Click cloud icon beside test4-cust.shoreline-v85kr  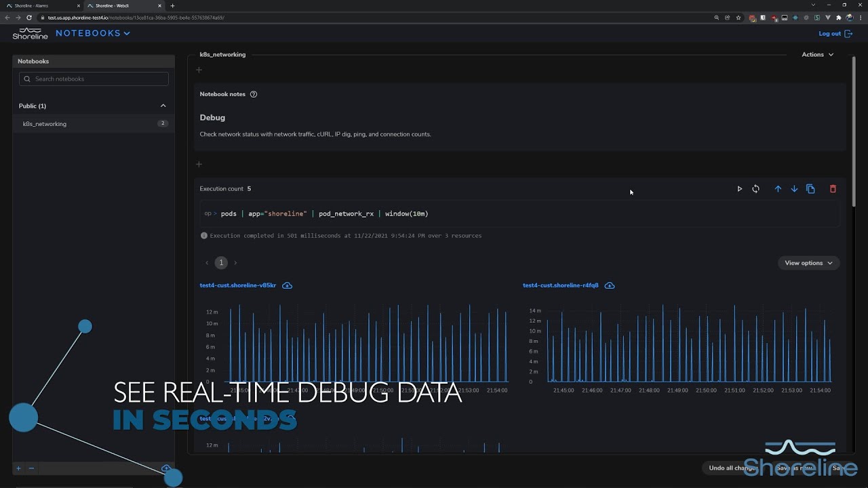[287, 285]
